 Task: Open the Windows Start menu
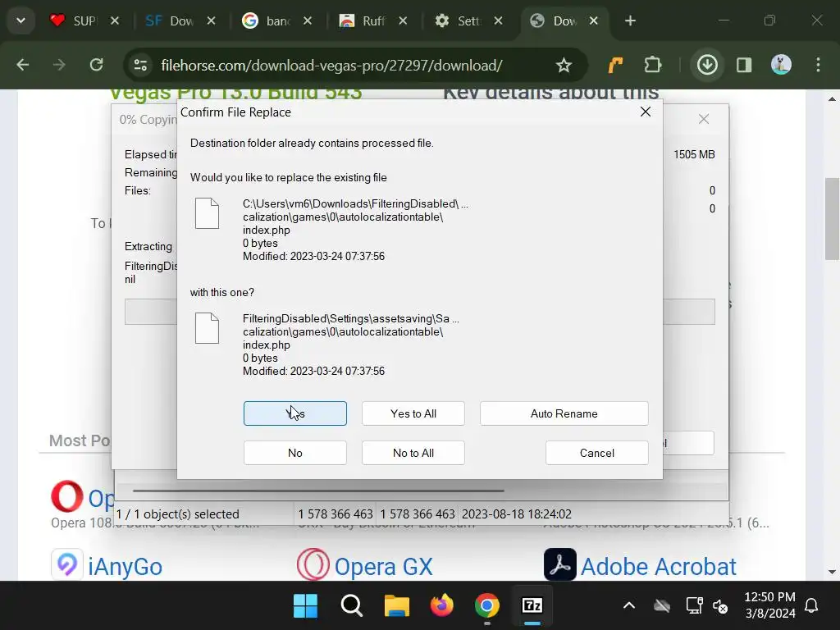[x=305, y=606]
